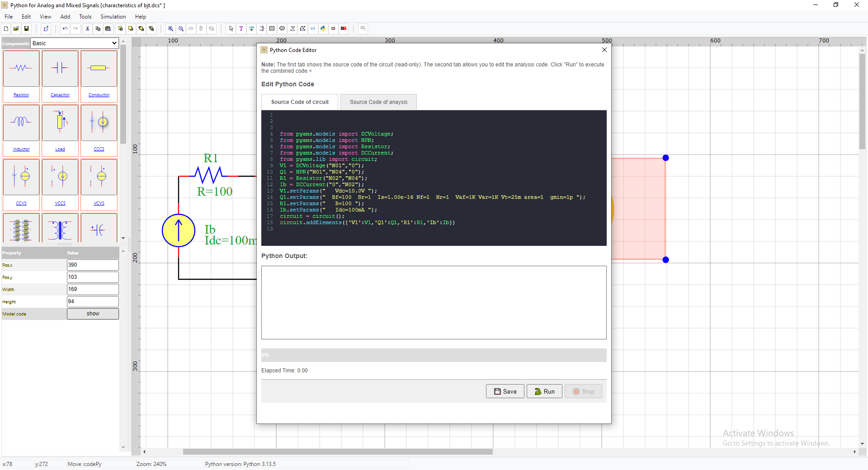This screenshot has height=470, width=868.
Task: Click the canvas horizontal scrollbar thumb
Action: [338, 451]
